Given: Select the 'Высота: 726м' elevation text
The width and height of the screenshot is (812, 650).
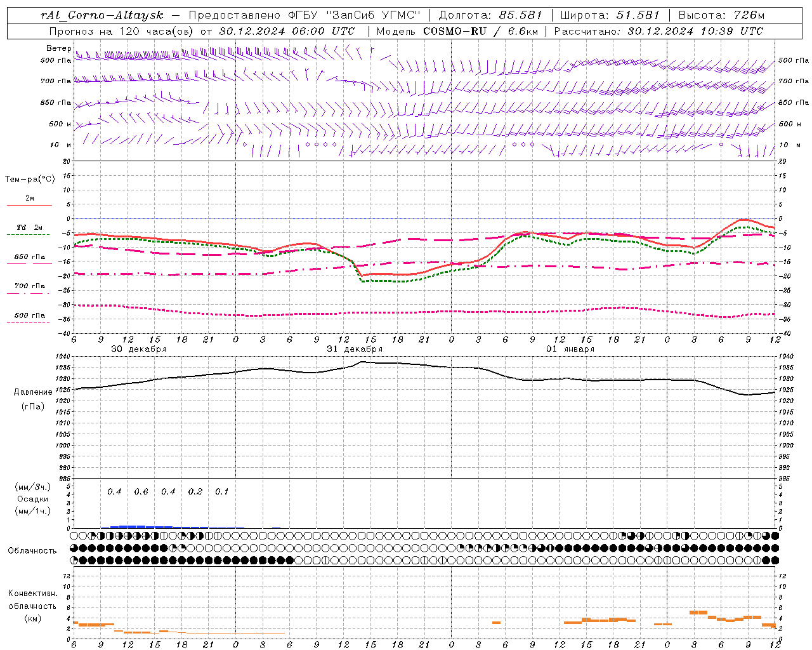Looking at the screenshot, I should click(x=721, y=15).
